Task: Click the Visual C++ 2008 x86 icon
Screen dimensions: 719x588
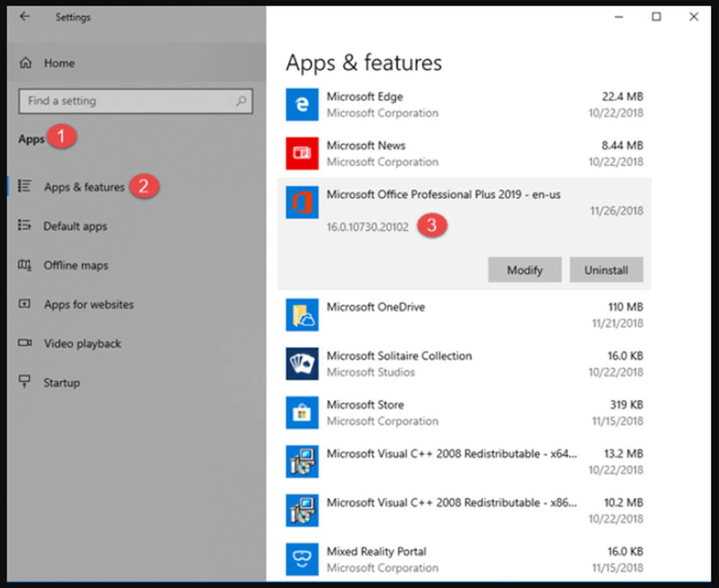Action: click(302, 510)
